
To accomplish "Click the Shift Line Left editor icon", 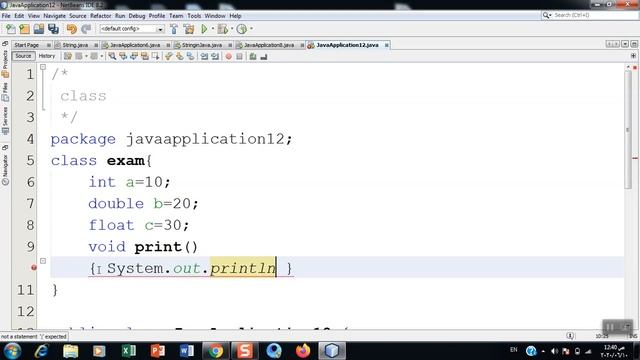I will pyautogui.click(x=204, y=56).
